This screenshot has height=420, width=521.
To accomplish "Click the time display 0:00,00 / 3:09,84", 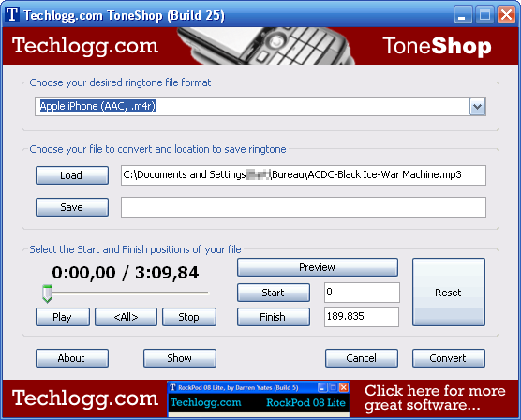I will (x=126, y=273).
